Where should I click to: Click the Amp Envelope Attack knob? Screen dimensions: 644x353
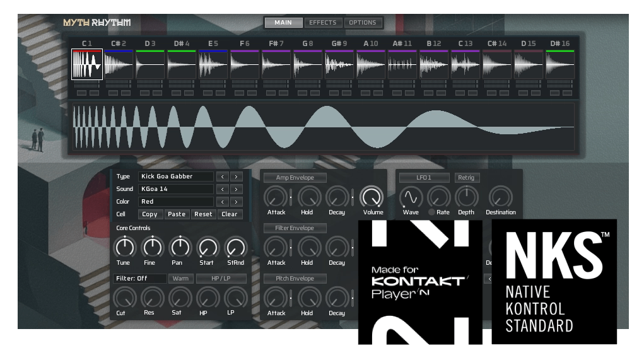click(x=276, y=197)
